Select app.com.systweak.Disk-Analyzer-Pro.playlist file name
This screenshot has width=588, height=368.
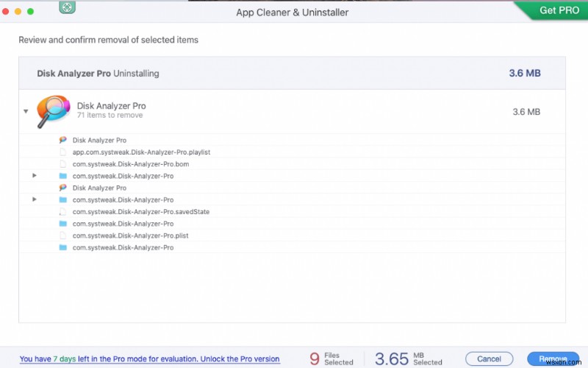[141, 152]
